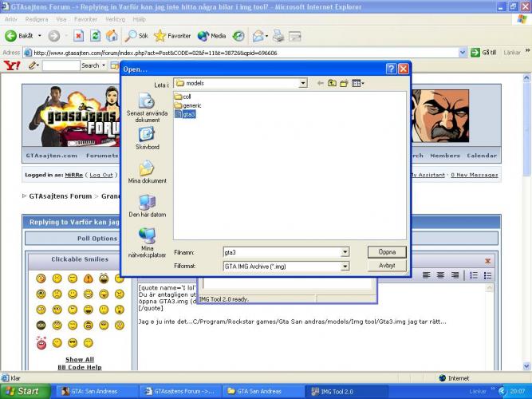Switch to GTA San Andreas folder taskbar item

(x=259, y=392)
